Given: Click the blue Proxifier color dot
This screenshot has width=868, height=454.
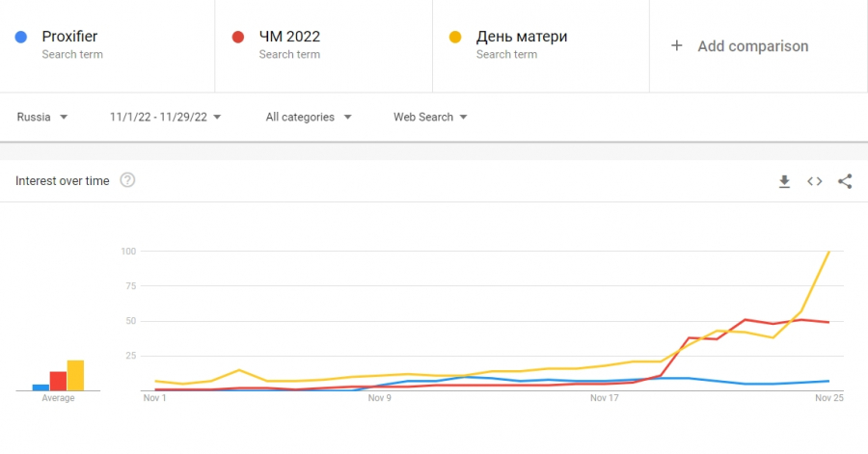Looking at the screenshot, I should coord(20,37).
